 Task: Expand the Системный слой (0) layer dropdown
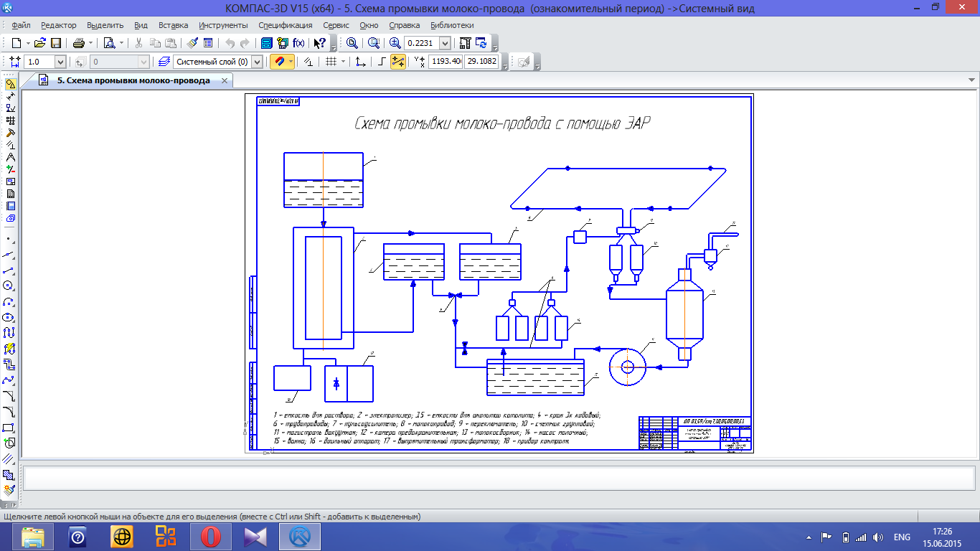click(x=258, y=62)
